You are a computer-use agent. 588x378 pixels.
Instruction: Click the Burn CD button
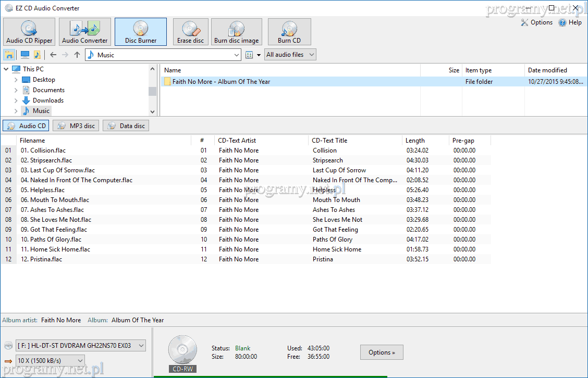point(289,32)
